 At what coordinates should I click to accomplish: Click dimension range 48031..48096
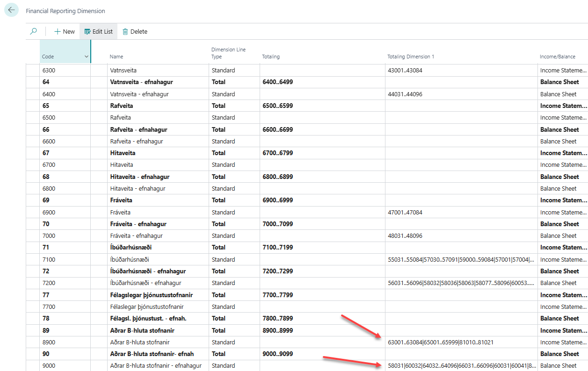(x=405, y=235)
